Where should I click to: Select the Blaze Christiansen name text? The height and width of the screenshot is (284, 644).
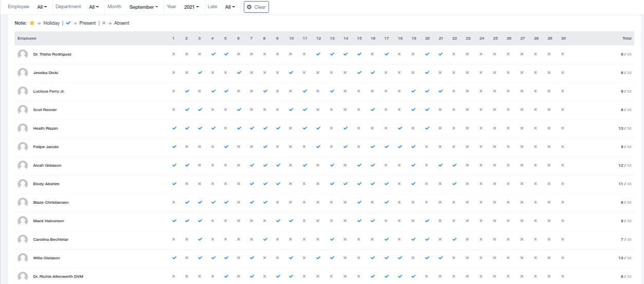(51, 203)
